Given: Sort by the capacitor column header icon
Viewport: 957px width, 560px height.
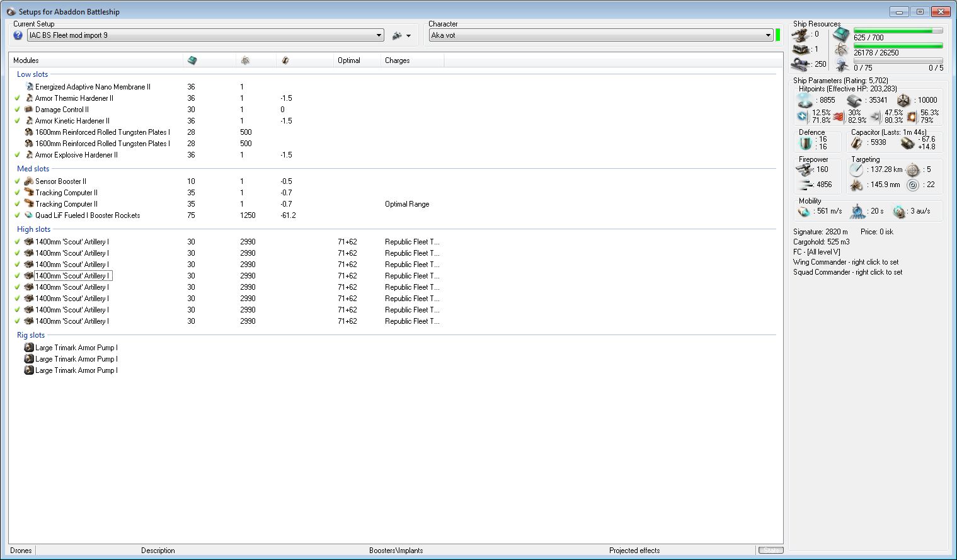Looking at the screenshot, I should (285, 60).
